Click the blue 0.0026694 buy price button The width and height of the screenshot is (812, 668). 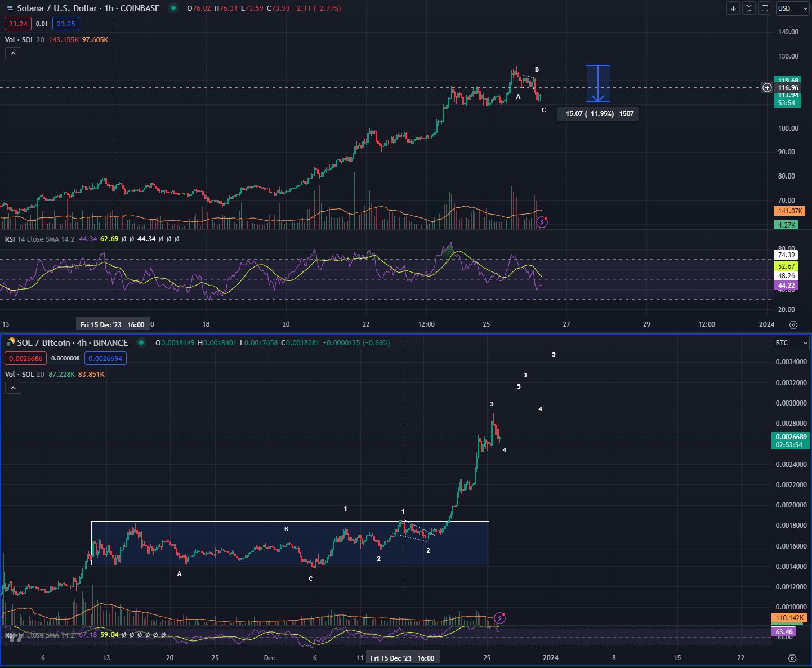[105, 358]
